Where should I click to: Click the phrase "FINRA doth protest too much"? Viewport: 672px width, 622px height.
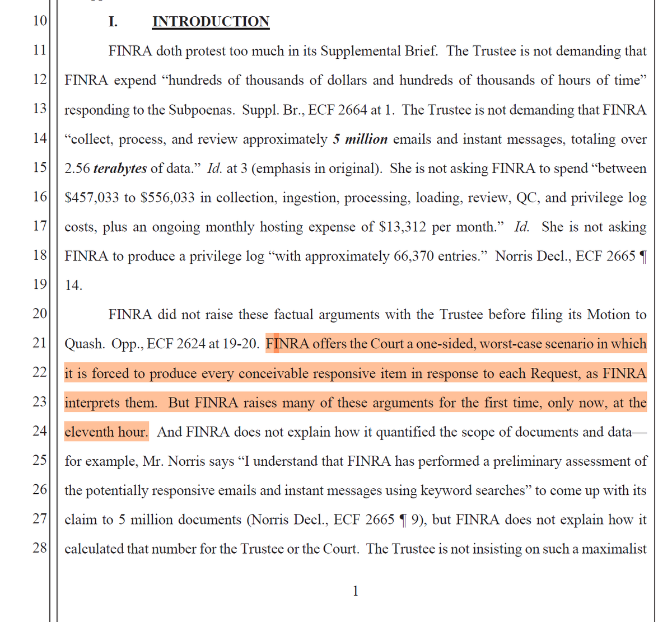[x=197, y=51]
